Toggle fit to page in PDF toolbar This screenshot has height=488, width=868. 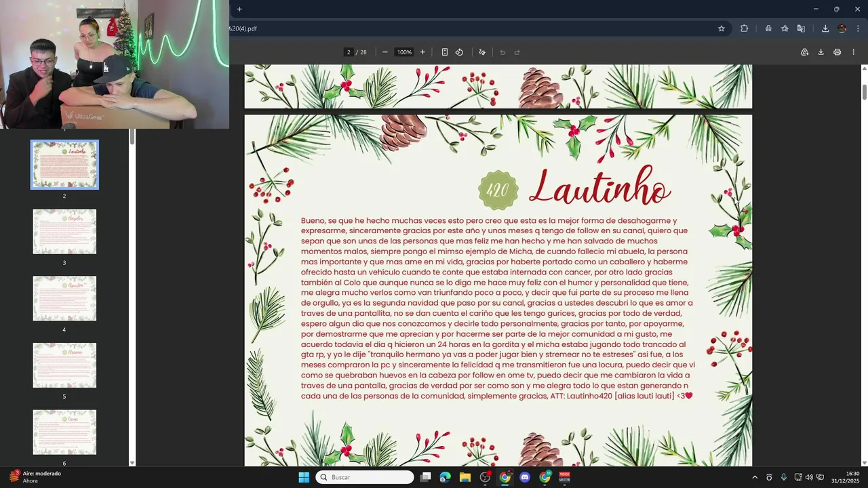point(445,52)
